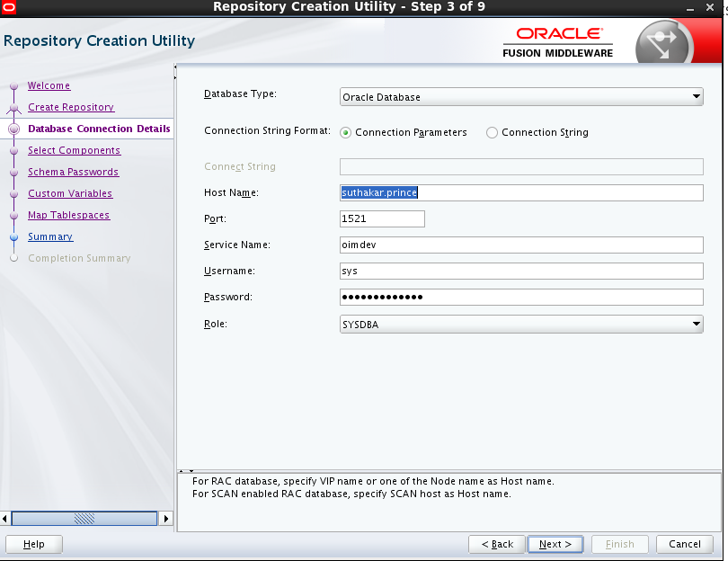728x561 pixels.
Task: Click the Next button
Action: coord(555,544)
